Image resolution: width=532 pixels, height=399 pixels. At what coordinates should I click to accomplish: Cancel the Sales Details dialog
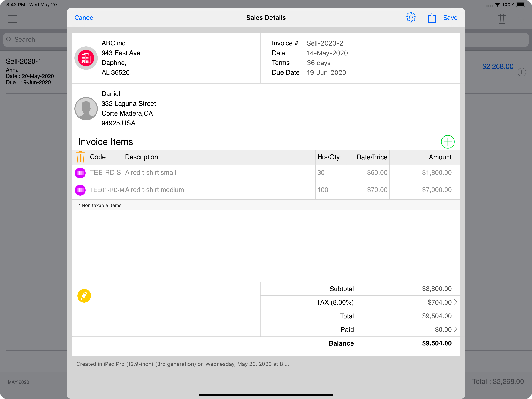click(x=85, y=18)
